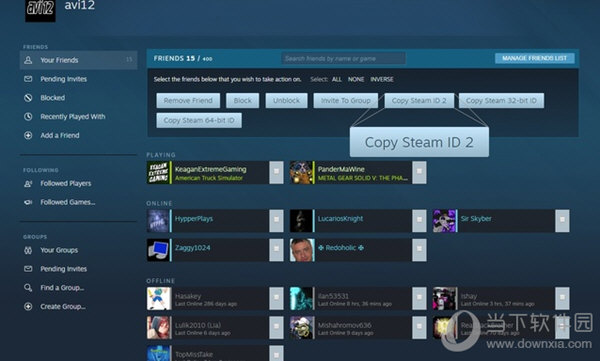This screenshot has width=600, height=361.
Task: Click the Copy Steam 64-bit ID button
Action: coord(199,120)
